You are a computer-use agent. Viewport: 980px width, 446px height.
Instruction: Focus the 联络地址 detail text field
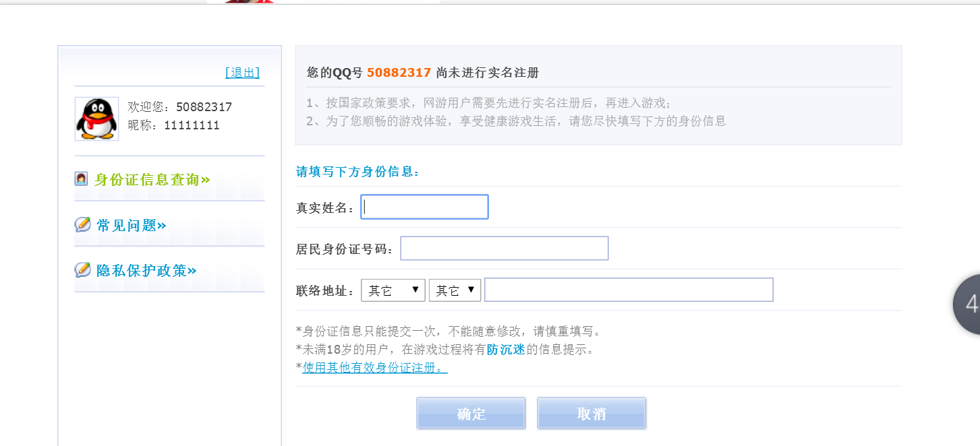[x=629, y=290]
